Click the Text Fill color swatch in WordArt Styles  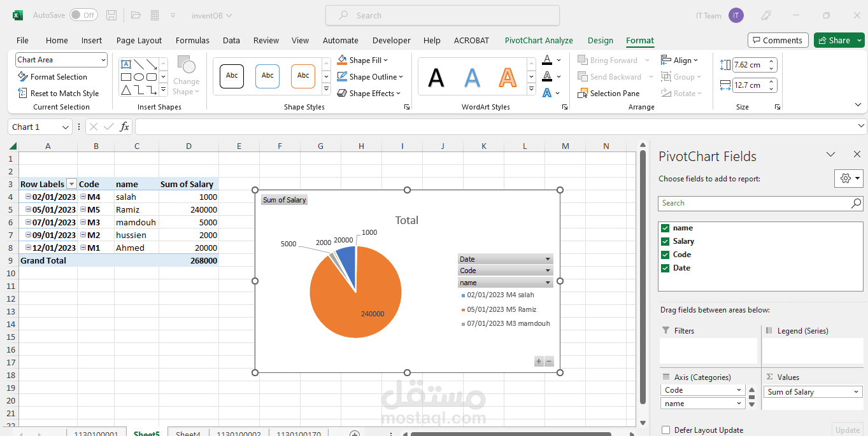click(548, 60)
